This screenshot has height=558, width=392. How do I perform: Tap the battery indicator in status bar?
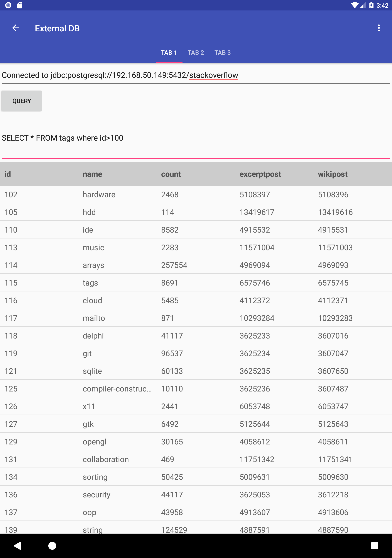[x=371, y=5]
